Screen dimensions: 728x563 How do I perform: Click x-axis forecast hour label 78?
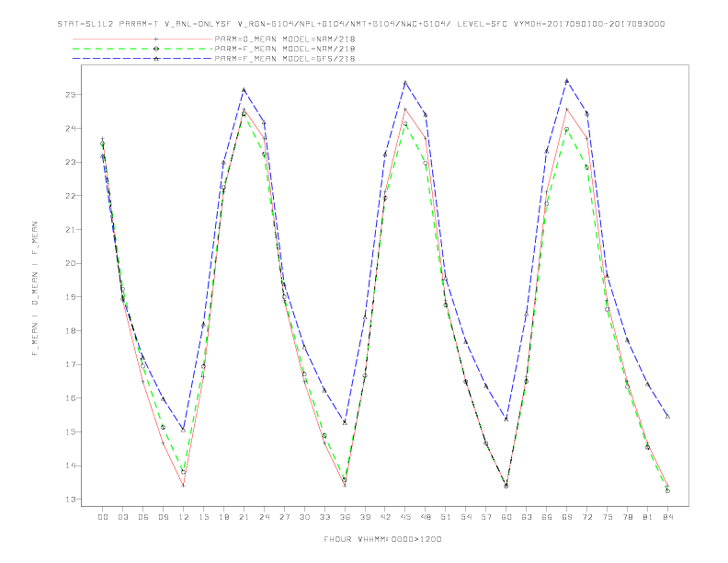[627, 517]
